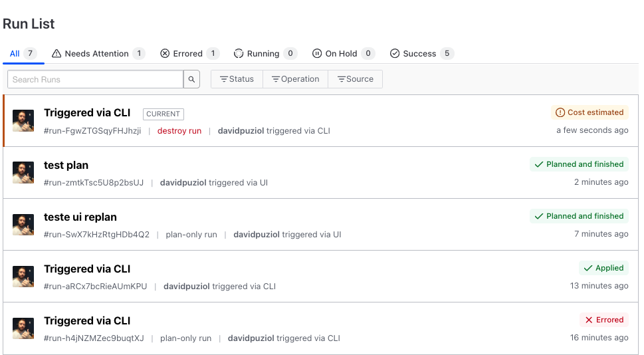This screenshot has height=355, width=644.
Task: Click the Errored status badge on last run
Action: (x=603, y=320)
